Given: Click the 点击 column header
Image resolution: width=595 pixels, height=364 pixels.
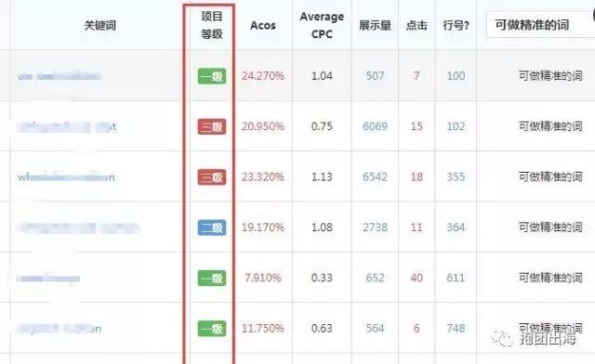Looking at the screenshot, I should (x=416, y=25).
